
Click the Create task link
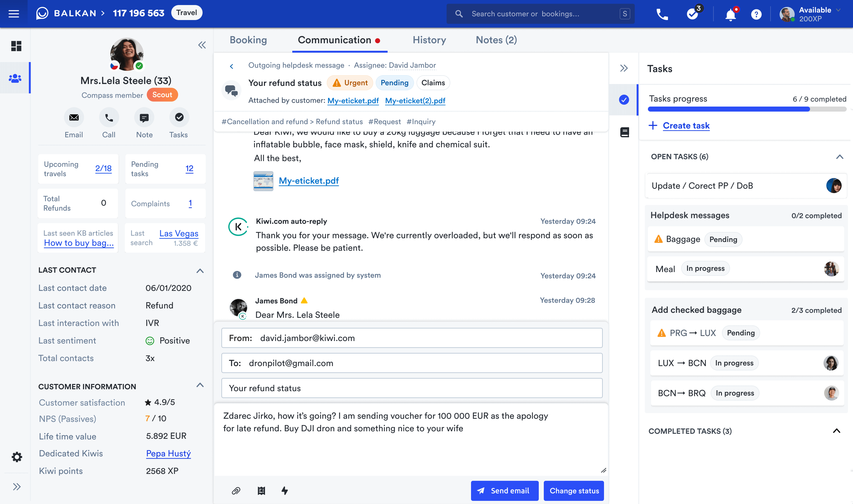click(x=686, y=126)
